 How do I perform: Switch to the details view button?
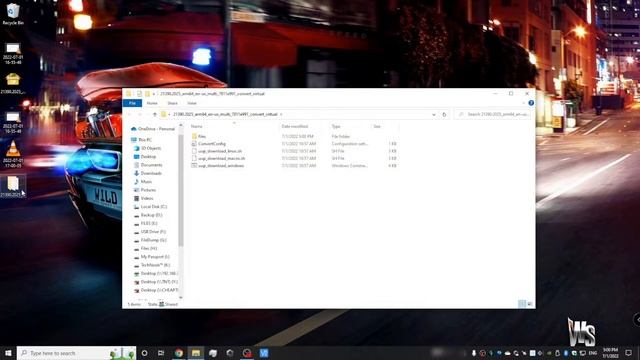(522, 304)
